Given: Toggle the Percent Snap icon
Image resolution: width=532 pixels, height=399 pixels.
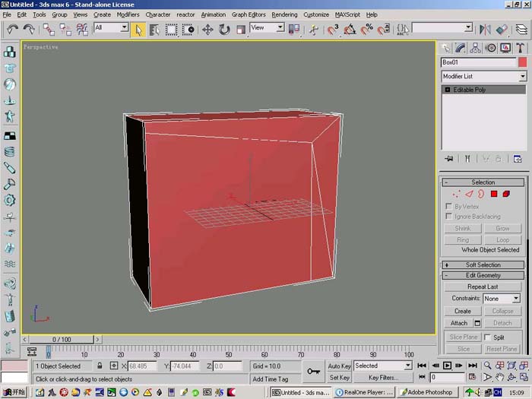Looking at the screenshot, I should click(x=367, y=30).
